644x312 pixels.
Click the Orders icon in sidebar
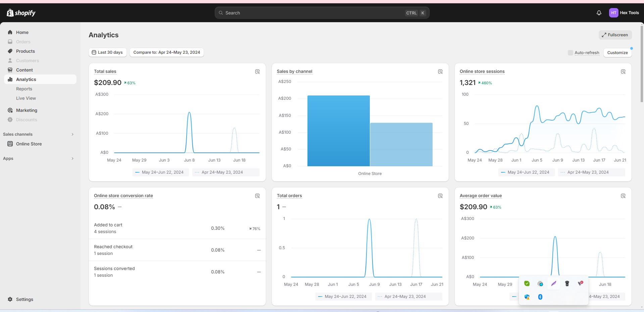pyautogui.click(x=10, y=42)
